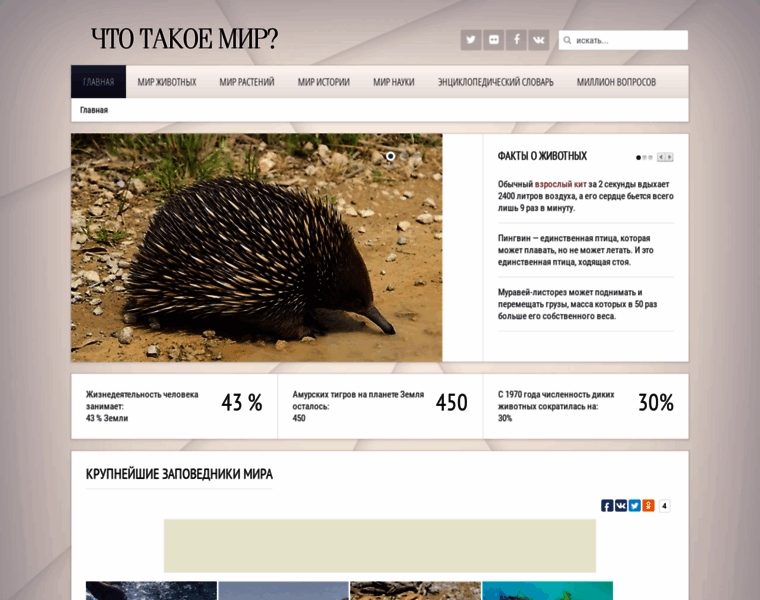
Task: Click the КРУПНЕЙШИЕ ЗАПОВЕДНИКИ МИРА heading
Action: (x=179, y=474)
